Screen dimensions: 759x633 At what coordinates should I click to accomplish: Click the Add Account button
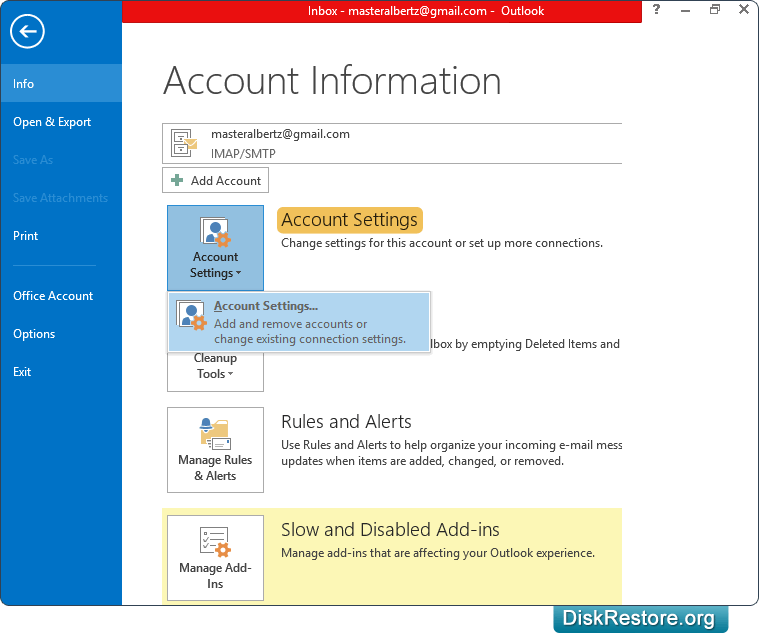215,181
